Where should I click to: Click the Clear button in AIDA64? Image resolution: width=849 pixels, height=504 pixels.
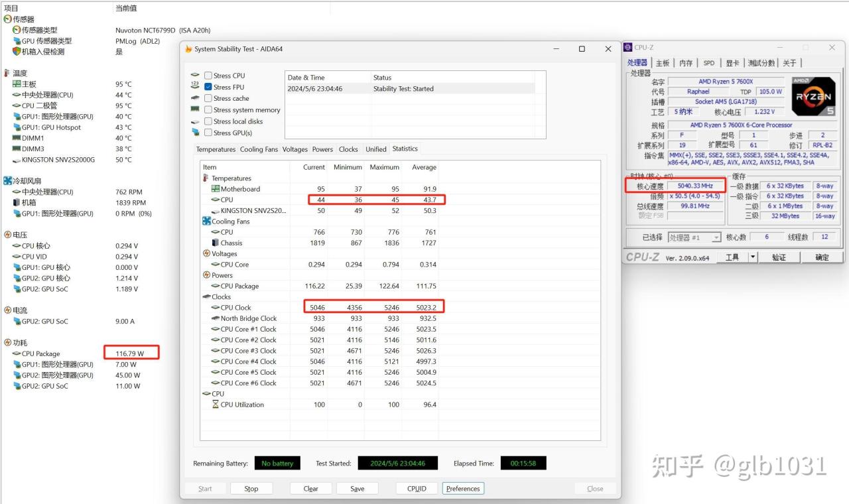click(x=311, y=489)
